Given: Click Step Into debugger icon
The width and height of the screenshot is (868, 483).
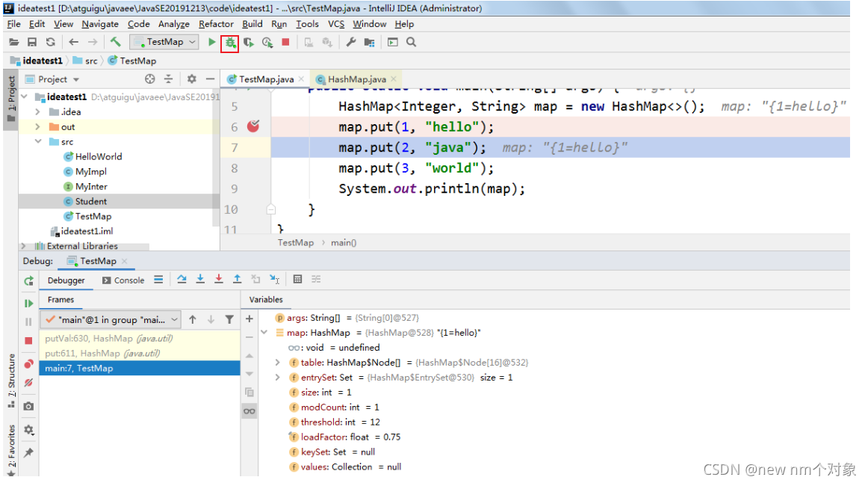Looking at the screenshot, I should [x=200, y=279].
